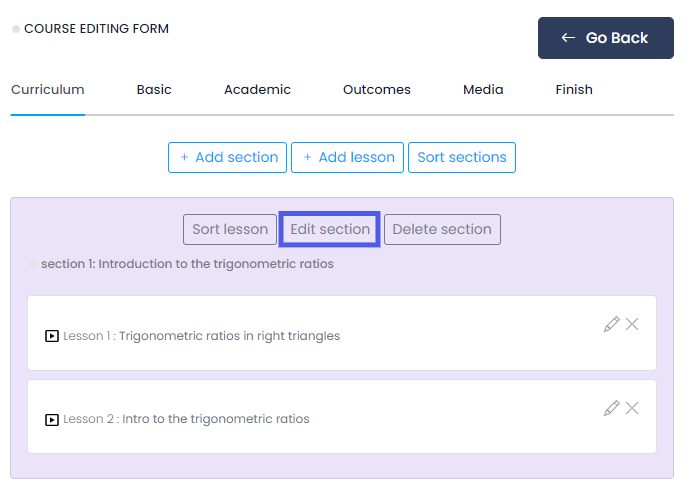The height and width of the screenshot is (491, 691).
Task: Click the video play icon beside Lesson 1
Action: 52,336
